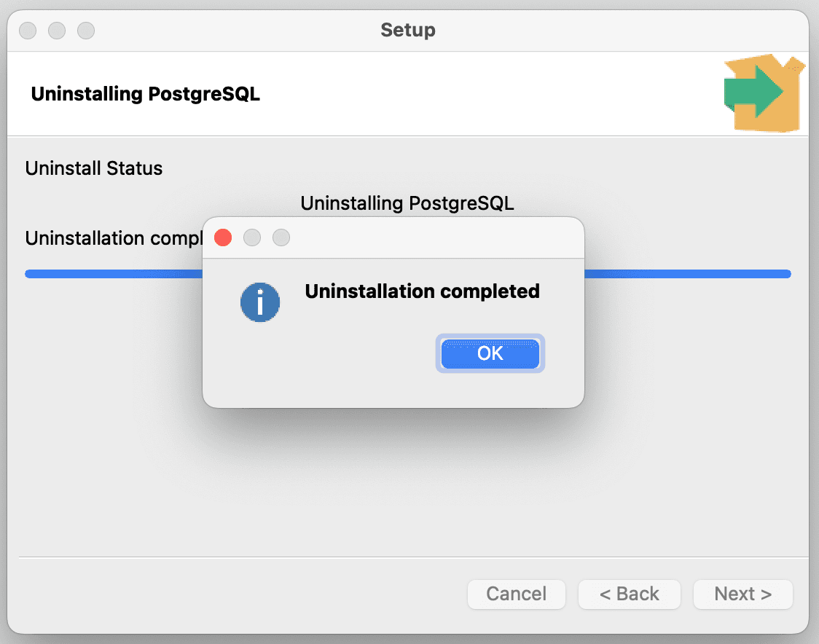Click the main window's dimmed close circle
This screenshot has height=644, width=819.
(x=27, y=31)
